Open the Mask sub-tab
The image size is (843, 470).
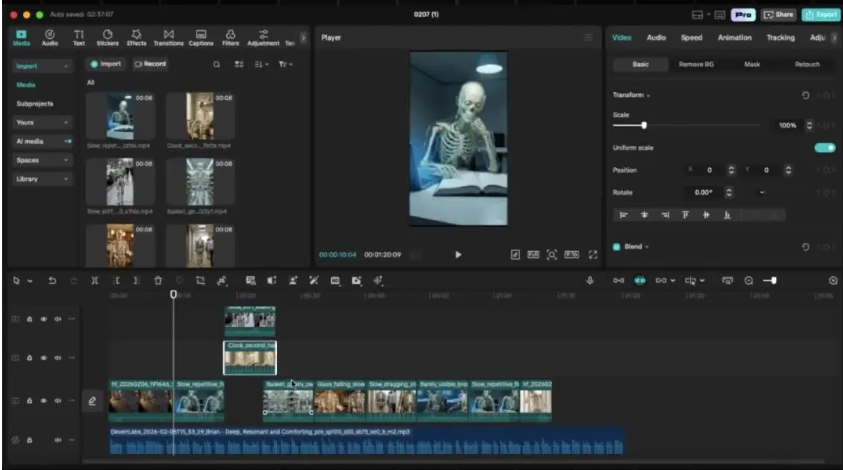point(752,64)
